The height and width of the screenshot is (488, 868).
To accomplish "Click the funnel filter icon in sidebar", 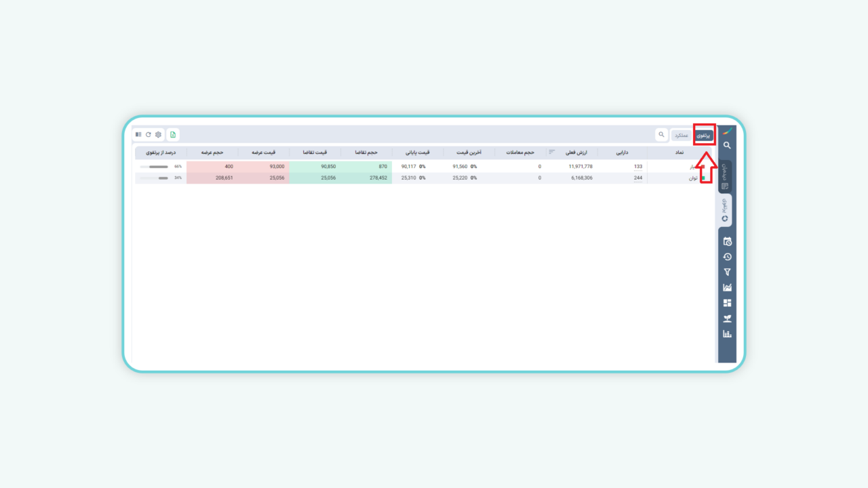I will tap(727, 272).
